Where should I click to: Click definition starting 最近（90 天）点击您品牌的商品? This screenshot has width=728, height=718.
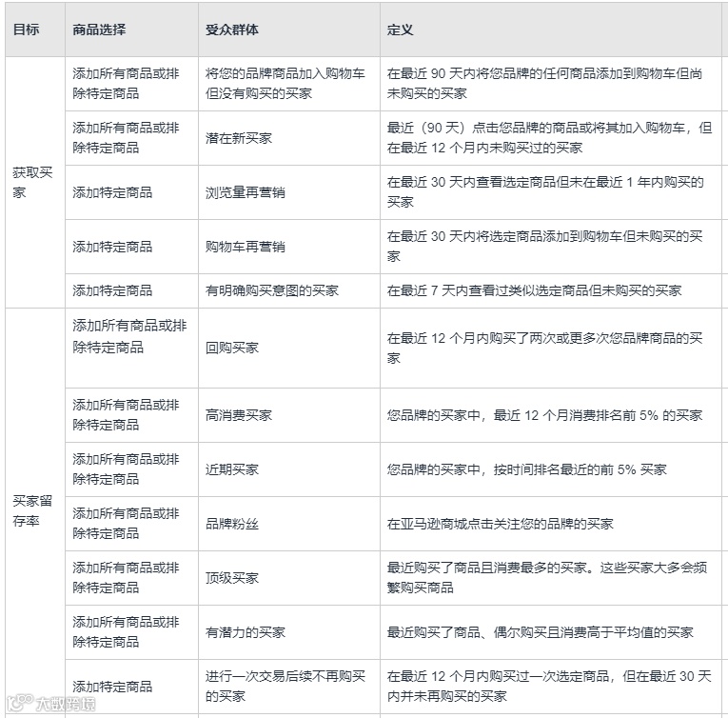point(550,138)
